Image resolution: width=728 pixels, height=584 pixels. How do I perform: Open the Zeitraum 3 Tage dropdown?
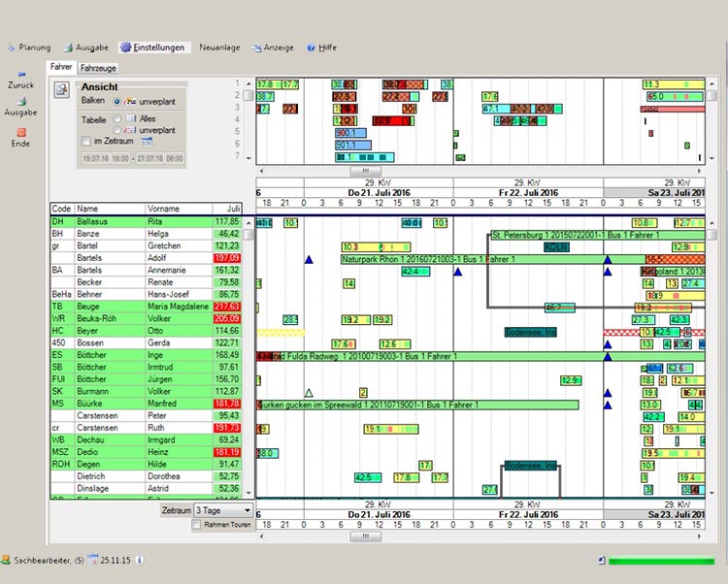[x=224, y=510]
